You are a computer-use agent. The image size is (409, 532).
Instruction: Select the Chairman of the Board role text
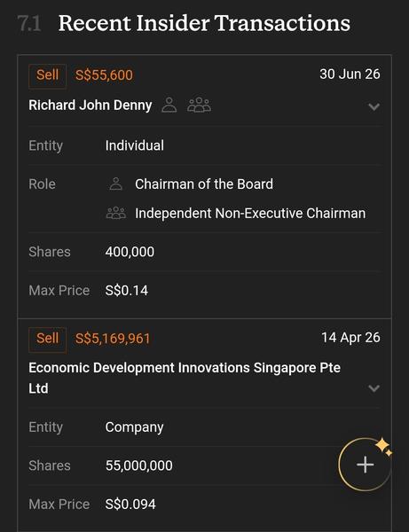pyautogui.click(x=204, y=184)
